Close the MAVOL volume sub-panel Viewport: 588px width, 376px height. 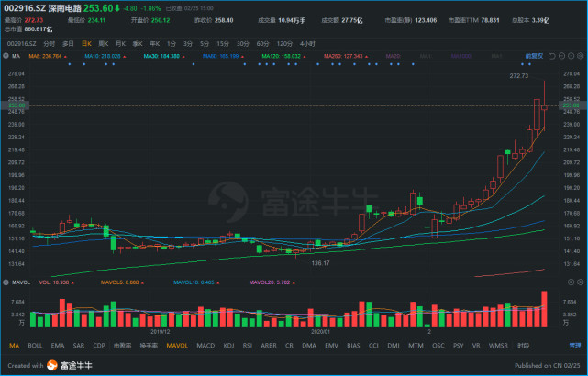coord(571,282)
